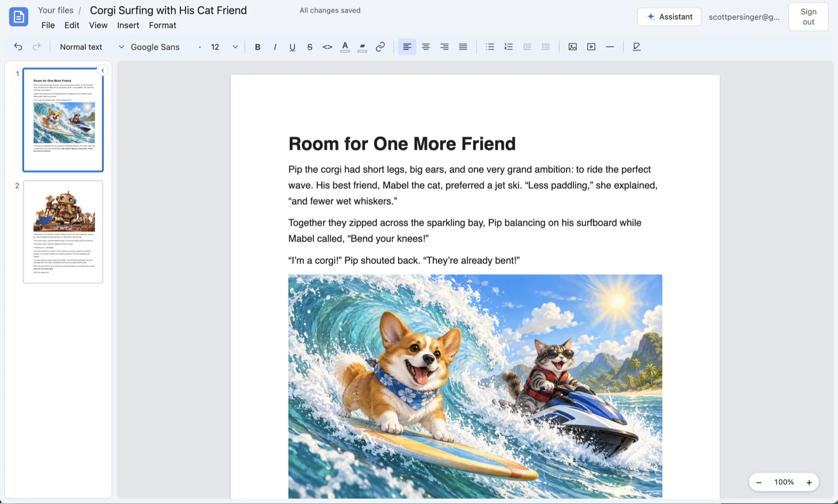This screenshot has height=504, width=838.
Task: Select page 2 thumbnail
Action: [x=63, y=232]
